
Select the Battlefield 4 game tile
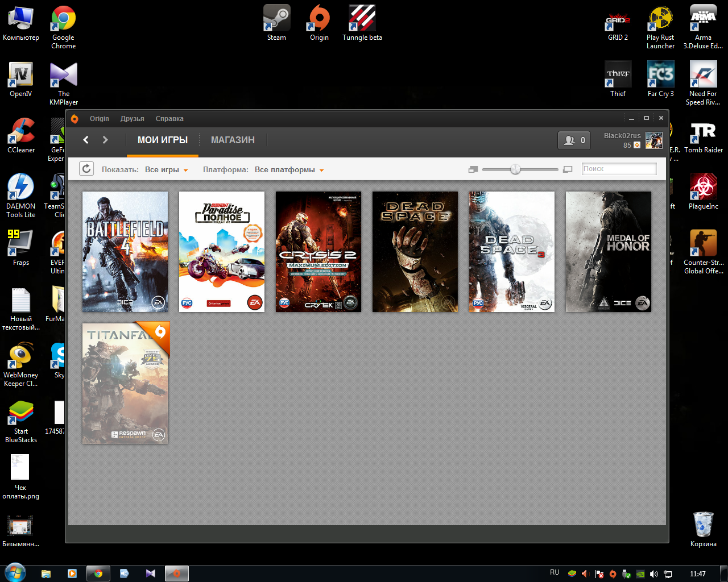(x=125, y=252)
